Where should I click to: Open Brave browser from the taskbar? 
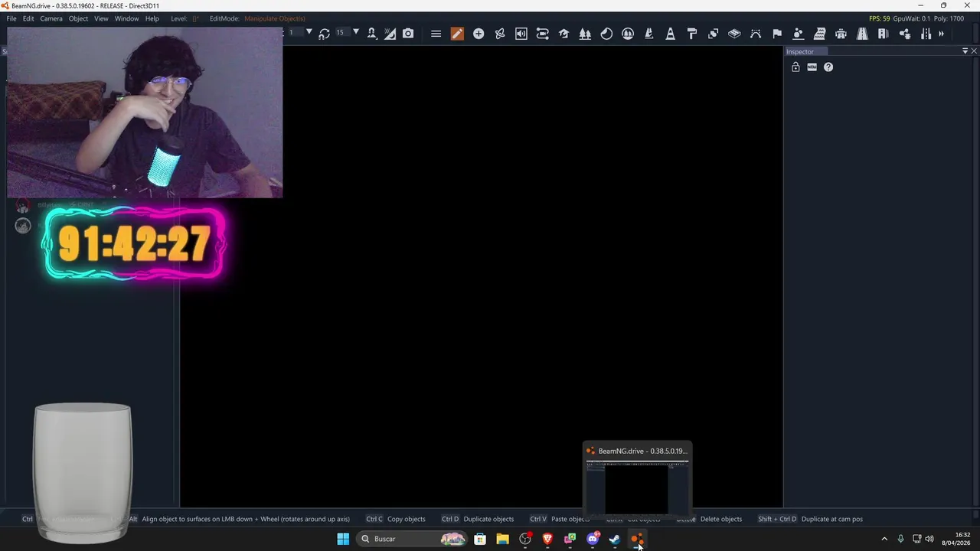click(x=547, y=539)
